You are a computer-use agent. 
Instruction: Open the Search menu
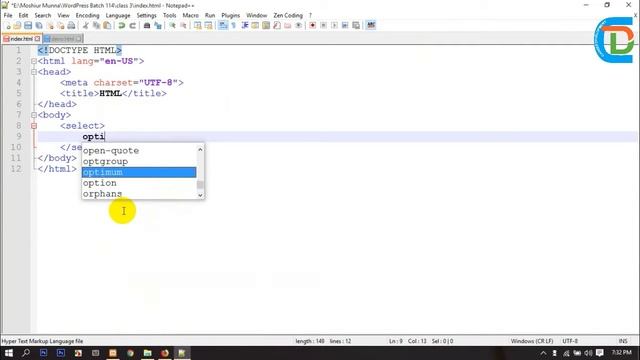[x=42, y=15]
